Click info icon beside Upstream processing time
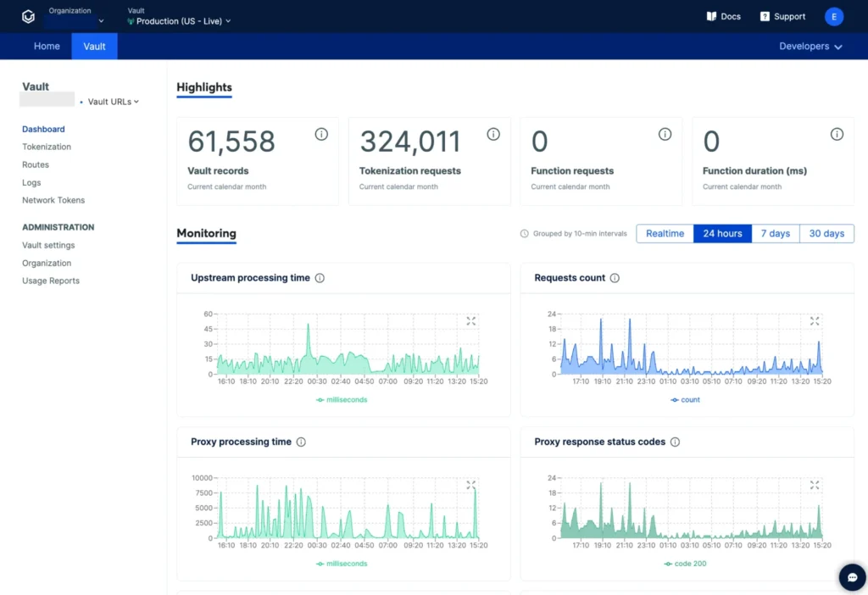Image resolution: width=868 pixels, height=595 pixels. coord(320,278)
